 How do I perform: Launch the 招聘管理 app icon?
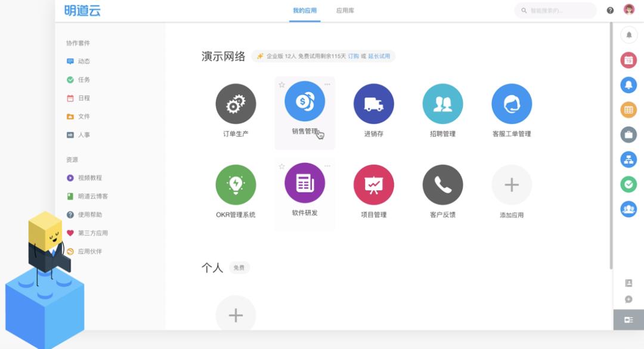point(442,104)
